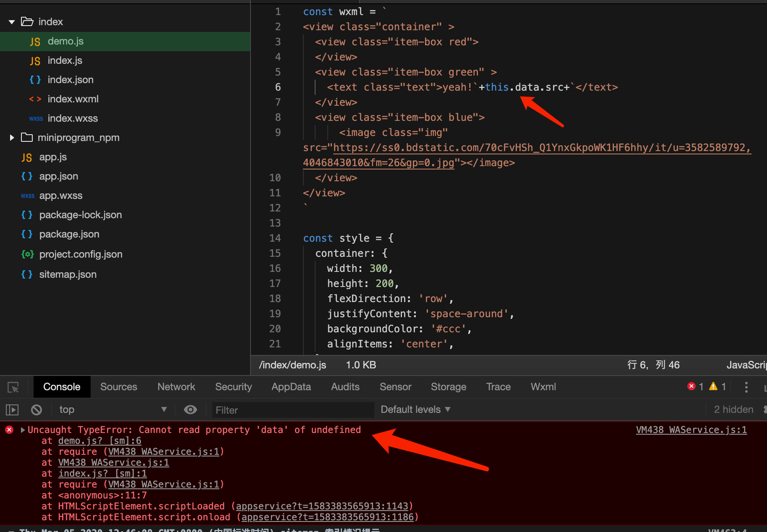The image size is (767, 532).
Task: Open the Trace tab
Action: (498, 387)
